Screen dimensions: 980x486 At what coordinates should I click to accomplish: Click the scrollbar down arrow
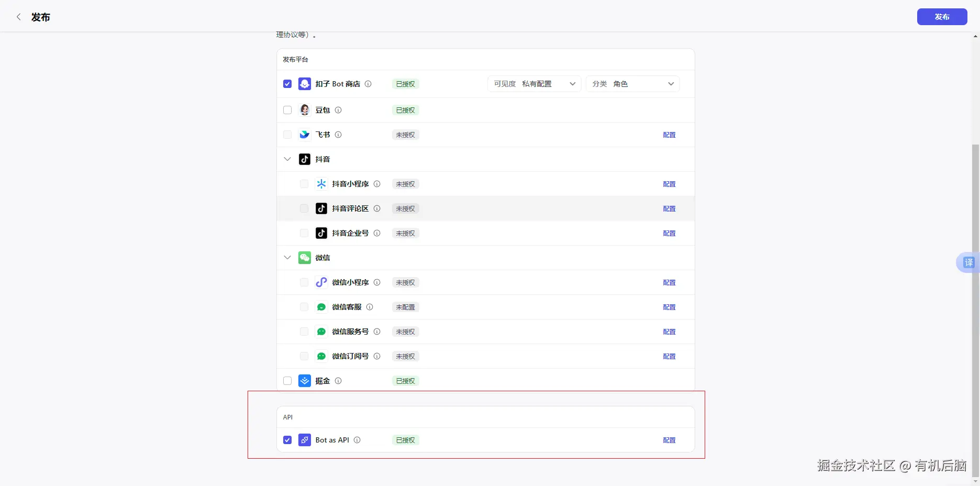click(x=975, y=481)
